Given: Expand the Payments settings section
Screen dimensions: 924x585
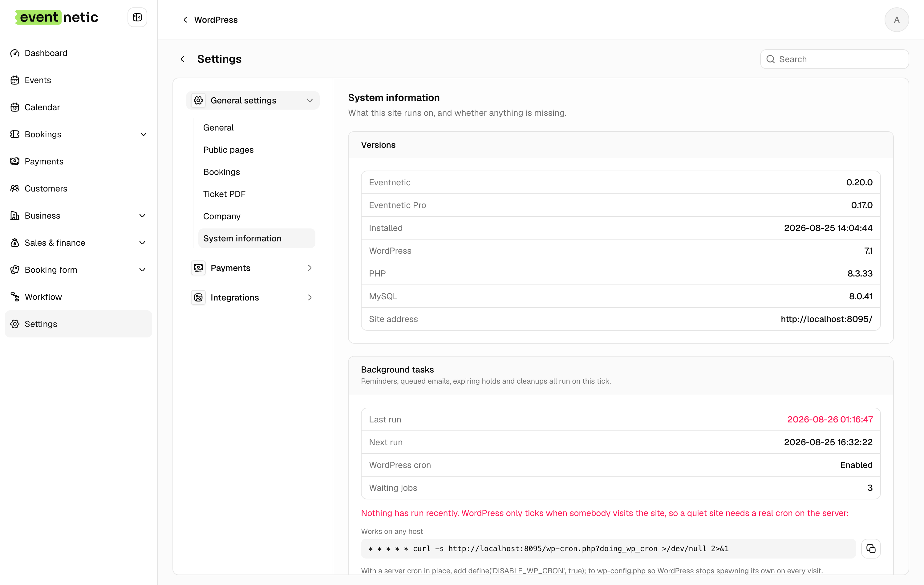Looking at the screenshot, I should click(310, 268).
